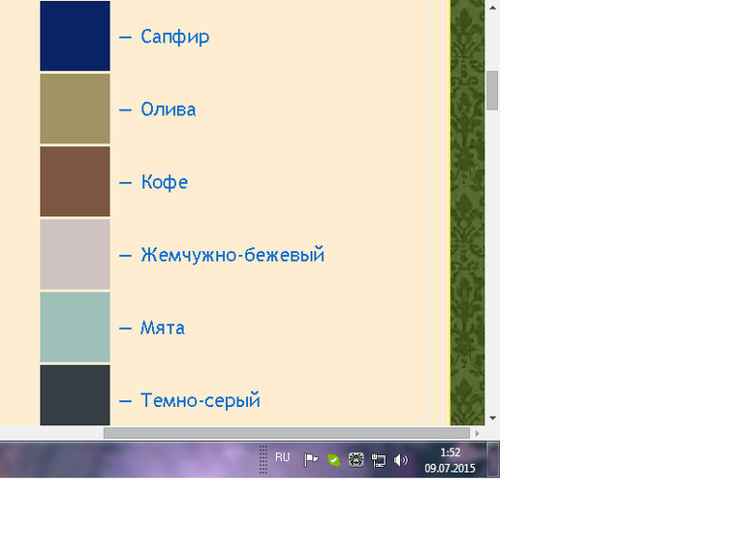Click the Жемчужно-бежевый text label
Image resolution: width=746 pixels, height=560 pixels.
[232, 255]
